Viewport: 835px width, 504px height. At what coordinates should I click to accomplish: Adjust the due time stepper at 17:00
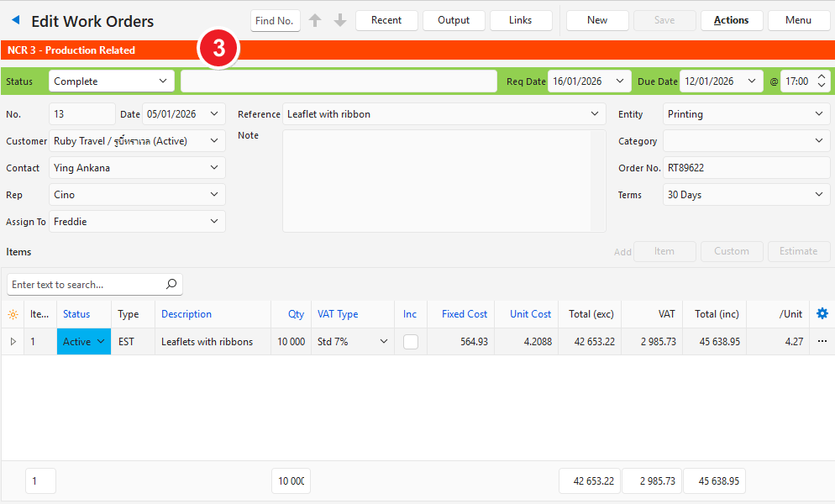coord(822,81)
